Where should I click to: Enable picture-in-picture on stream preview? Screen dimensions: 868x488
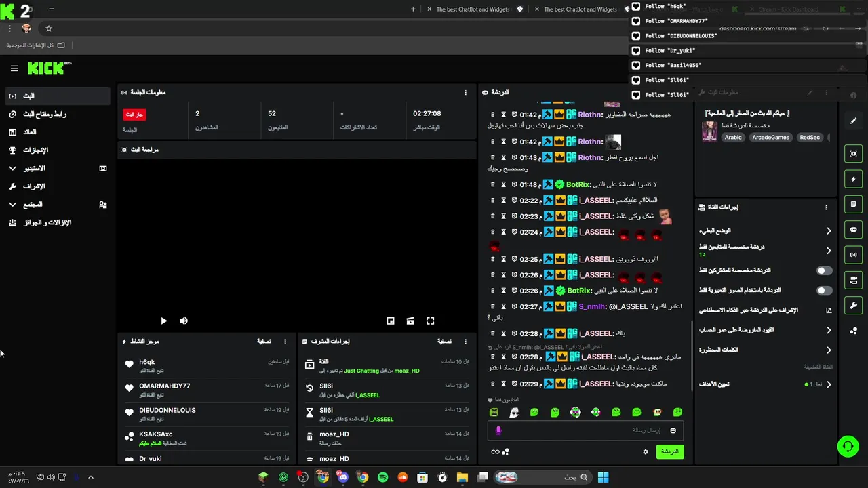pos(391,321)
